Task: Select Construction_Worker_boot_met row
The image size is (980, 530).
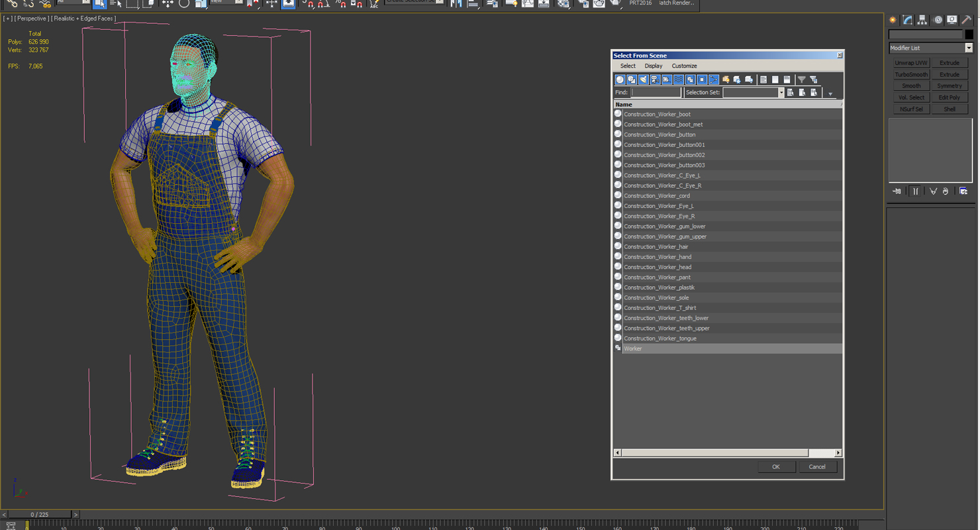Action: tap(728, 125)
